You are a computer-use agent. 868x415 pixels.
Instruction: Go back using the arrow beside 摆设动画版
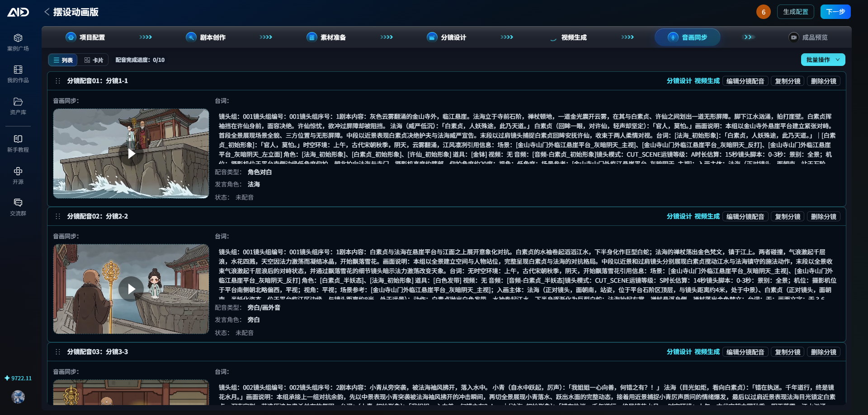click(47, 12)
